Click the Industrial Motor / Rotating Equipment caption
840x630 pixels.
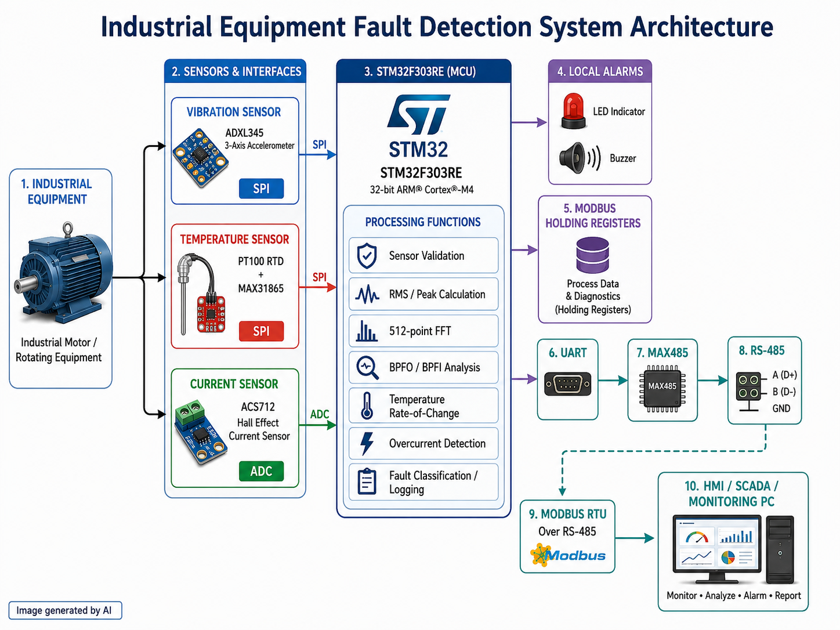click(59, 350)
